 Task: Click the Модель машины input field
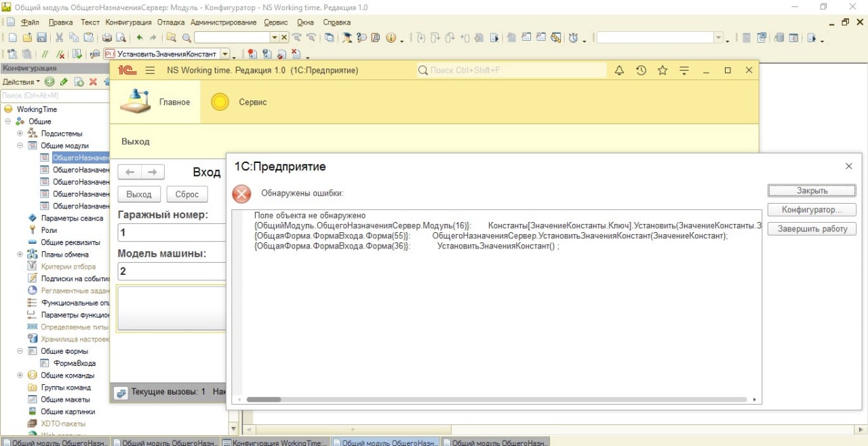(x=171, y=272)
